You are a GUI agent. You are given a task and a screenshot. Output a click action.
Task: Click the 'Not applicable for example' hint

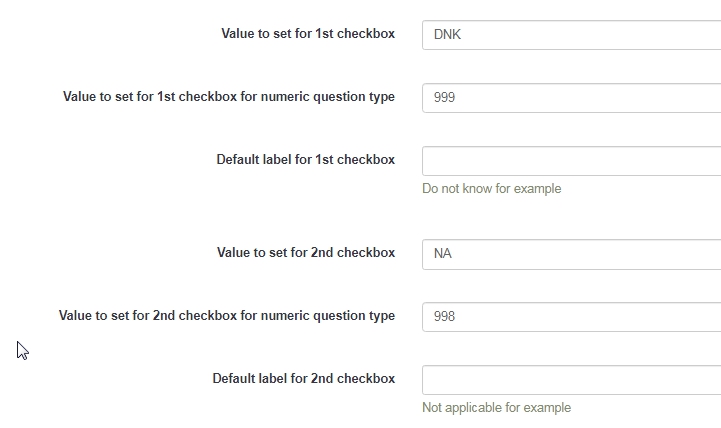(497, 408)
